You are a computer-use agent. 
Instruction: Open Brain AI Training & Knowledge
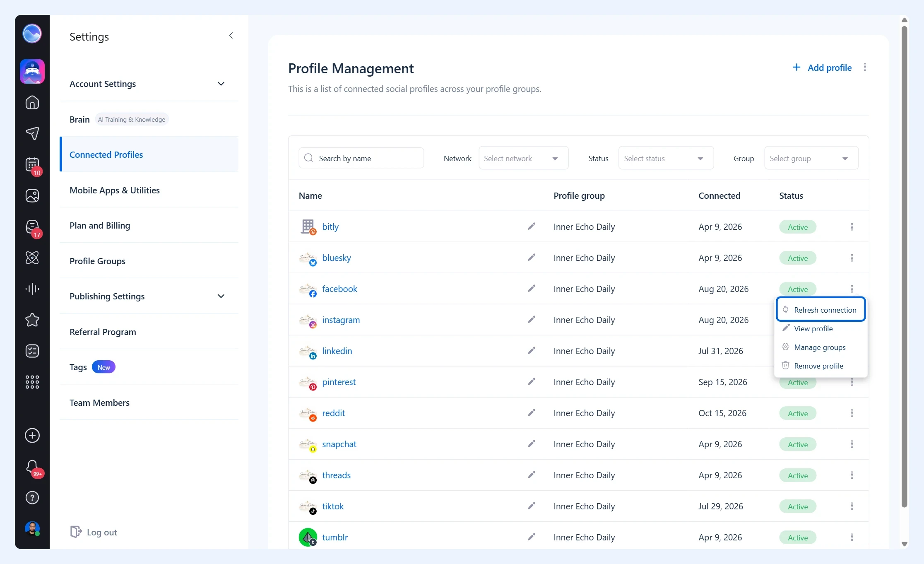click(149, 119)
